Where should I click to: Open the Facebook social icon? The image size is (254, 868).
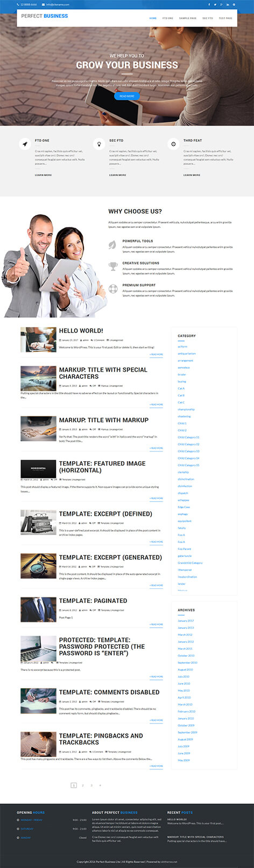pos(209,4)
